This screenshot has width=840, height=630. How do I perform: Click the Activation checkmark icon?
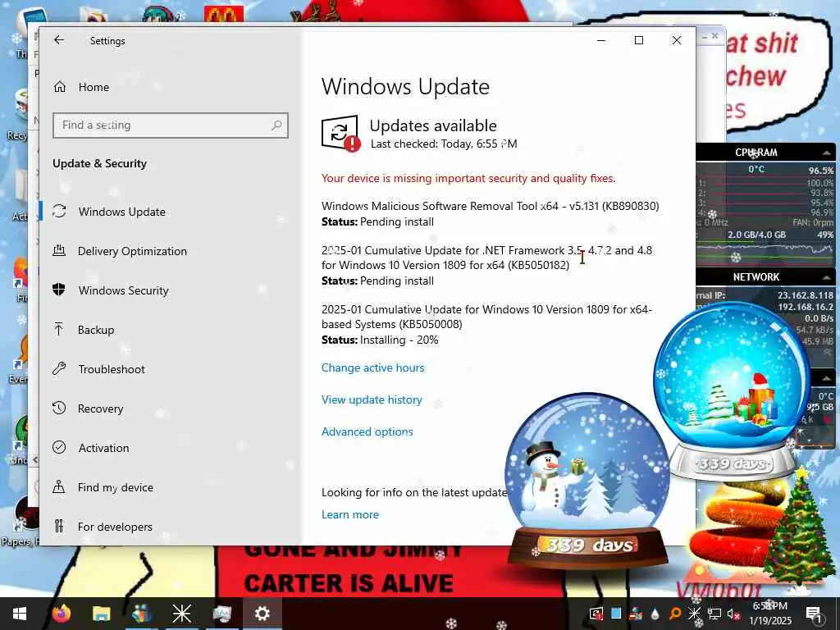pyautogui.click(x=59, y=447)
